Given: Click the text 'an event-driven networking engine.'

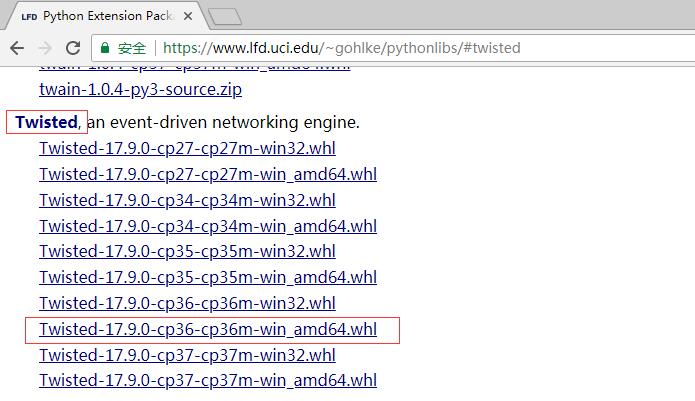Looking at the screenshot, I should click(223, 122).
